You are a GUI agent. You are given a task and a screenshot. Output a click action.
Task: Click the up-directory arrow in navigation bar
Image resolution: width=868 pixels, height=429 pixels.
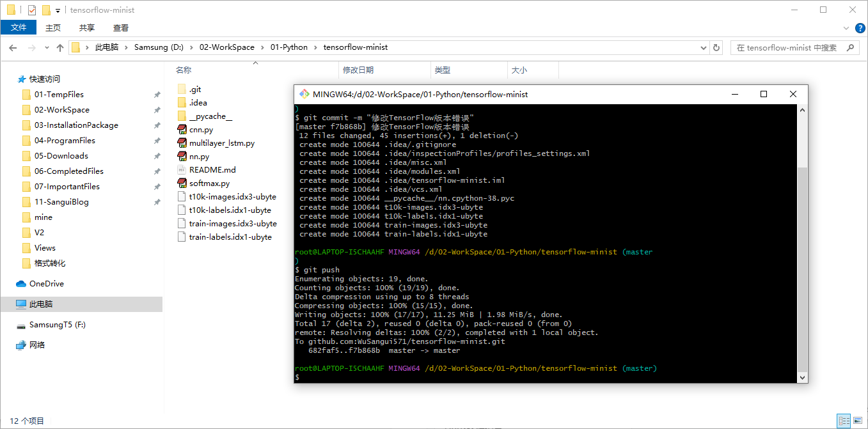[60, 47]
